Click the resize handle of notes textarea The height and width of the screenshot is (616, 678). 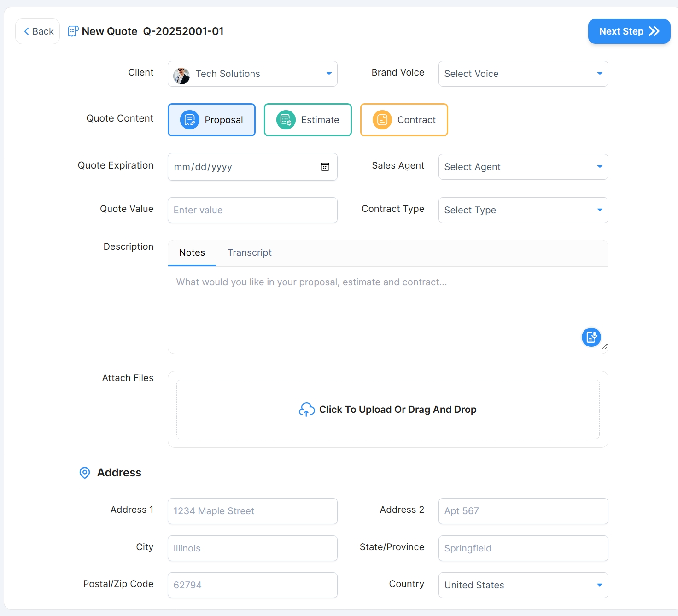[x=605, y=346]
